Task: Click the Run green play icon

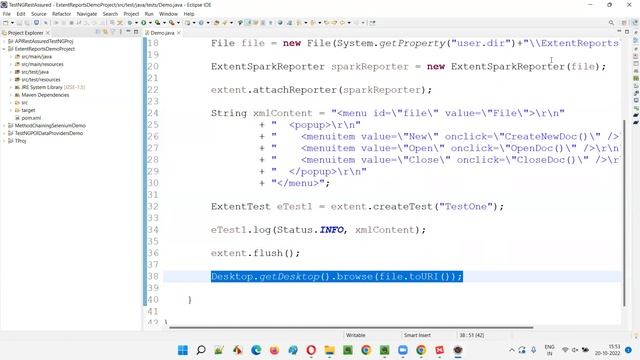Action: tap(144, 23)
